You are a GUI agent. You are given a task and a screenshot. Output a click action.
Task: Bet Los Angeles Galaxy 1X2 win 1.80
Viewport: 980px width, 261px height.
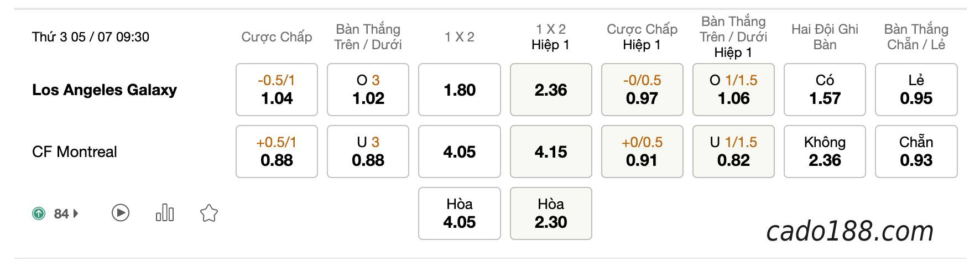click(460, 90)
